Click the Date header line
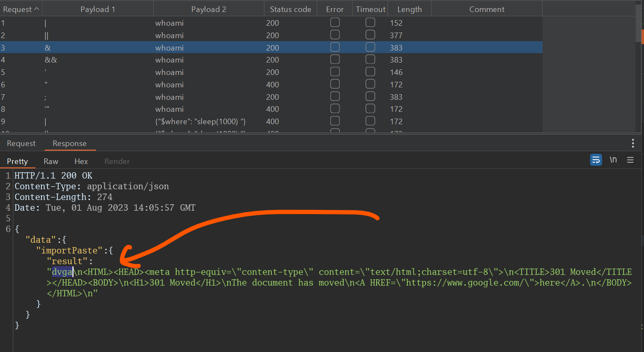The height and width of the screenshot is (352, 644). 105,208
